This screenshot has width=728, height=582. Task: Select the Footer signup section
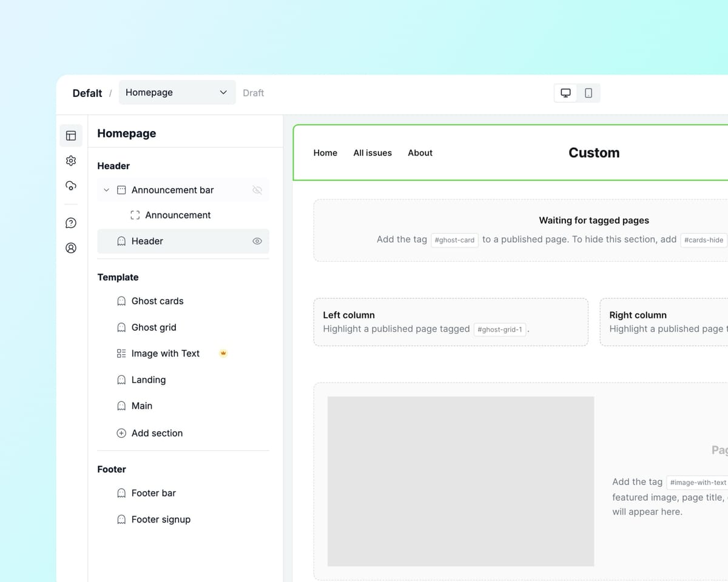[161, 519]
